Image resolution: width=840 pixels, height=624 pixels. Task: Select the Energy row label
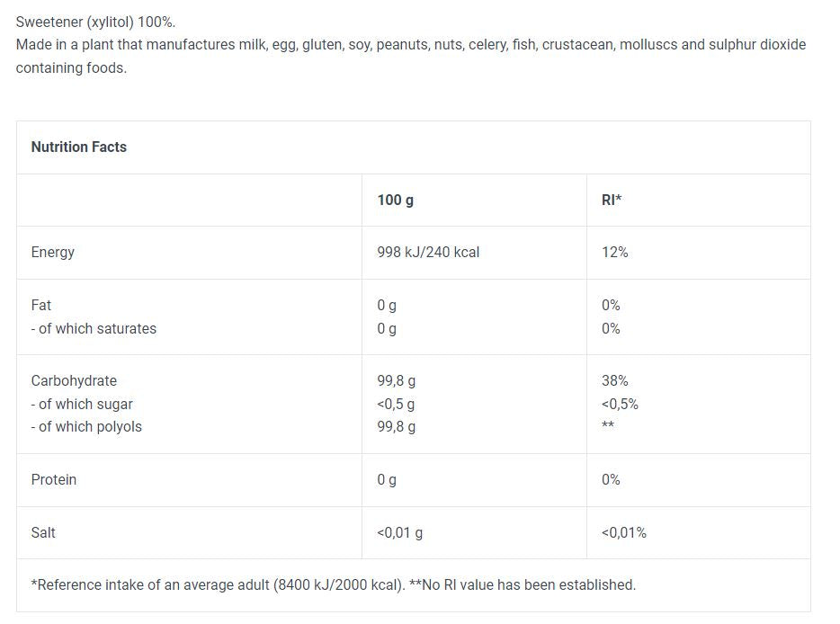pyautogui.click(x=52, y=252)
